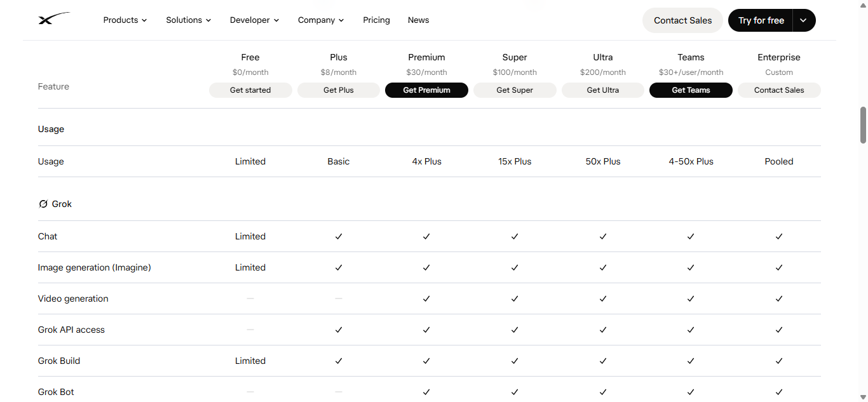Click the 'Grok API access' row label
The width and height of the screenshot is (868, 402).
click(71, 330)
